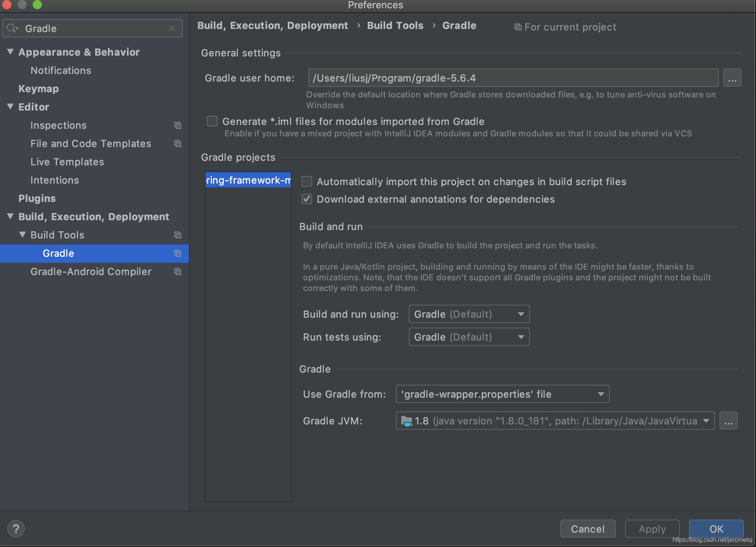Image resolution: width=756 pixels, height=547 pixels.
Task: Select Inspections in the settings tree
Action: 59,125
